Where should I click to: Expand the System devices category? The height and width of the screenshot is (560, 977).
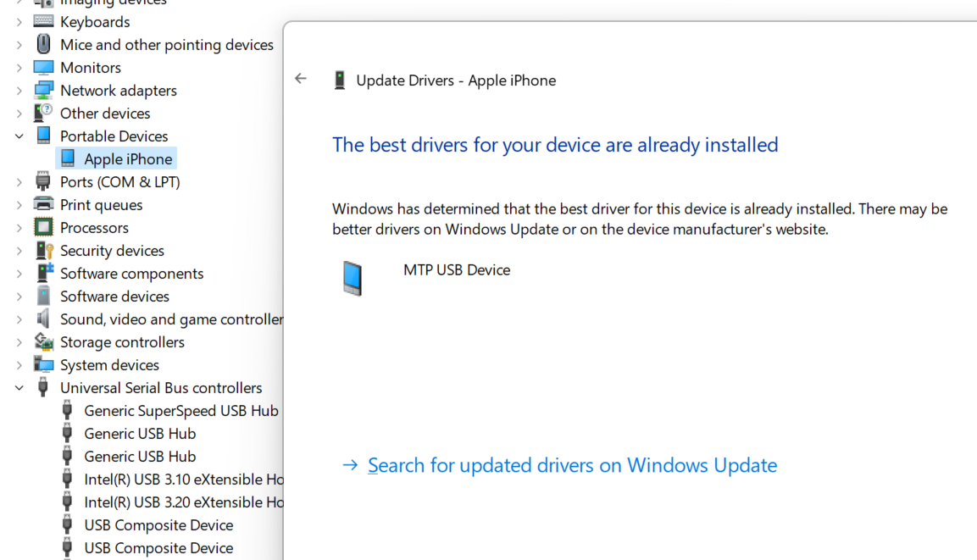click(19, 365)
